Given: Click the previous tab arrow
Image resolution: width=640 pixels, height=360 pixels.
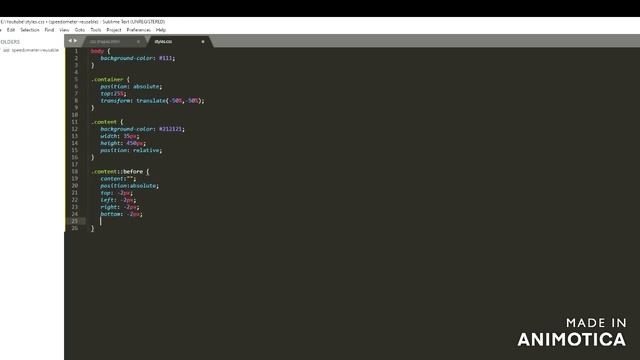Looking at the screenshot, I should click(70, 41).
